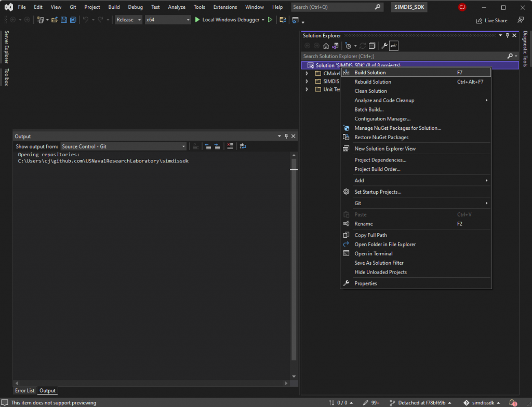
Task: Toggle auto-hide pin on Output panel
Action: coord(286,137)
